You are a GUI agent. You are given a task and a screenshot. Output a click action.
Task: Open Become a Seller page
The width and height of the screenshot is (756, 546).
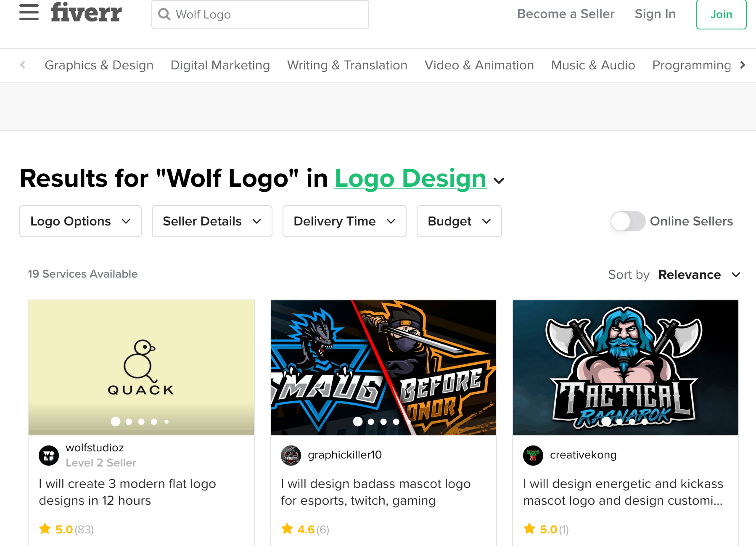click(x=566, y=14)
